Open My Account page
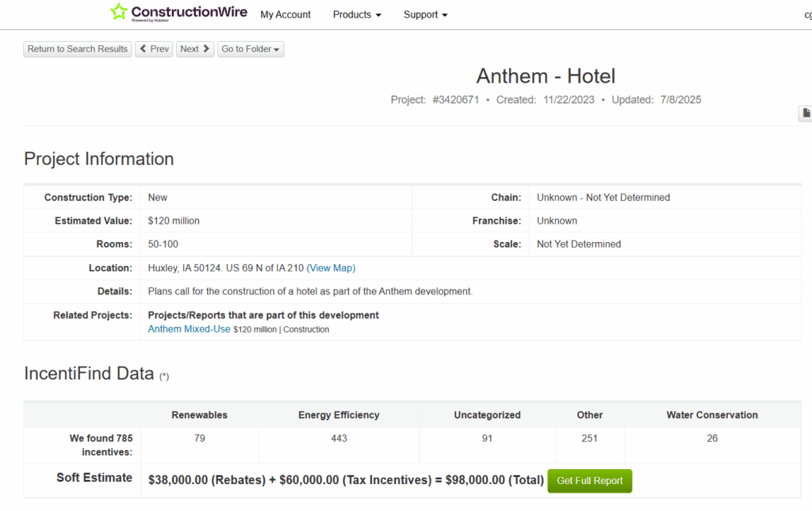 pyautogui.click(x=285, y=14)
